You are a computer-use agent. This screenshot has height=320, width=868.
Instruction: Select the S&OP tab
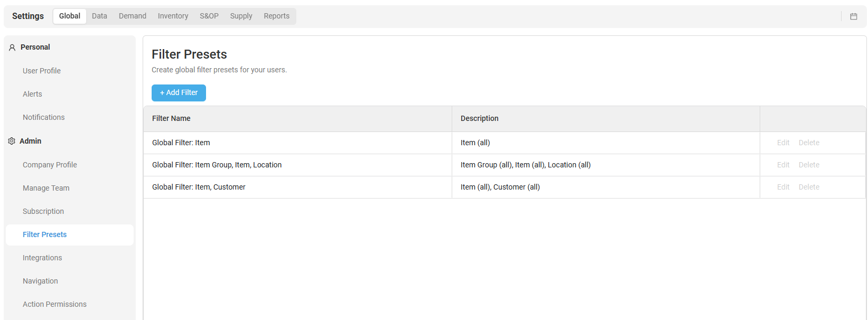[x=209, y=16]
